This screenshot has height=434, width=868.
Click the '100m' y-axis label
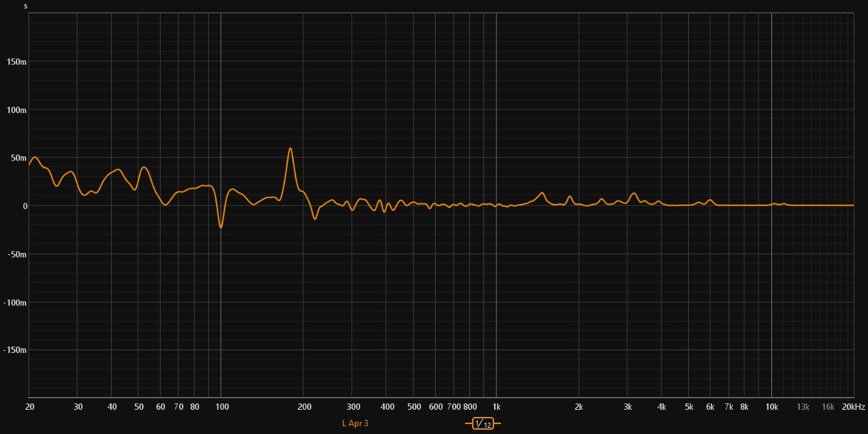pos(17,110)
